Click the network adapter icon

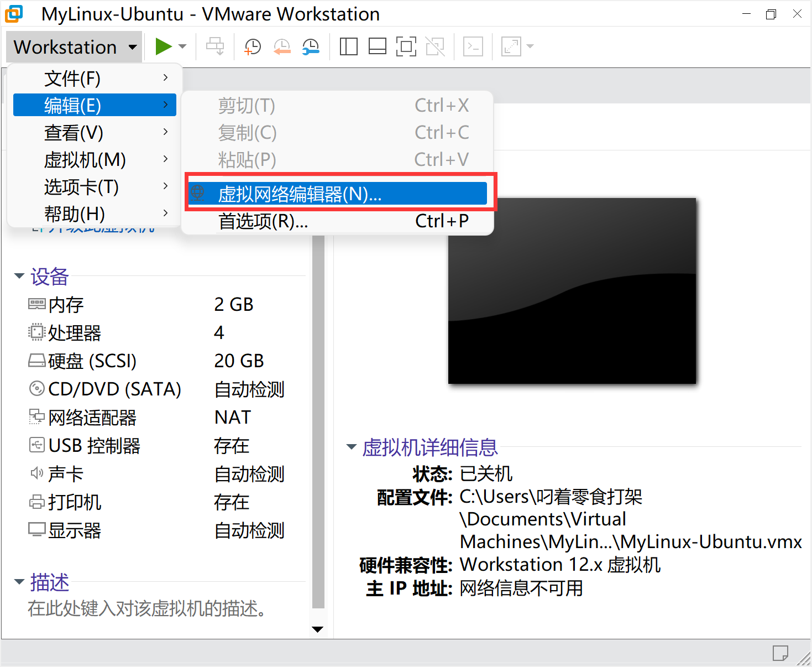[x=37, y=417]
